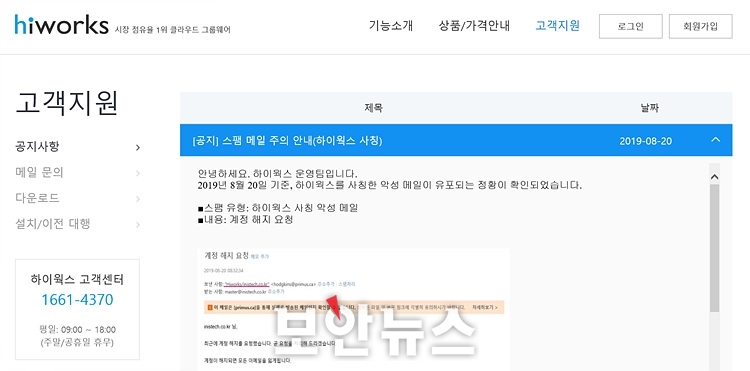Select 설치/이전 대행 in the sidebar

(53, 224)
